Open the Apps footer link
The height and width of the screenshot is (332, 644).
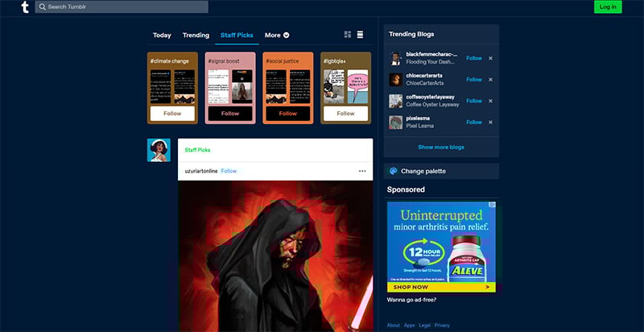tap(410, 326)
